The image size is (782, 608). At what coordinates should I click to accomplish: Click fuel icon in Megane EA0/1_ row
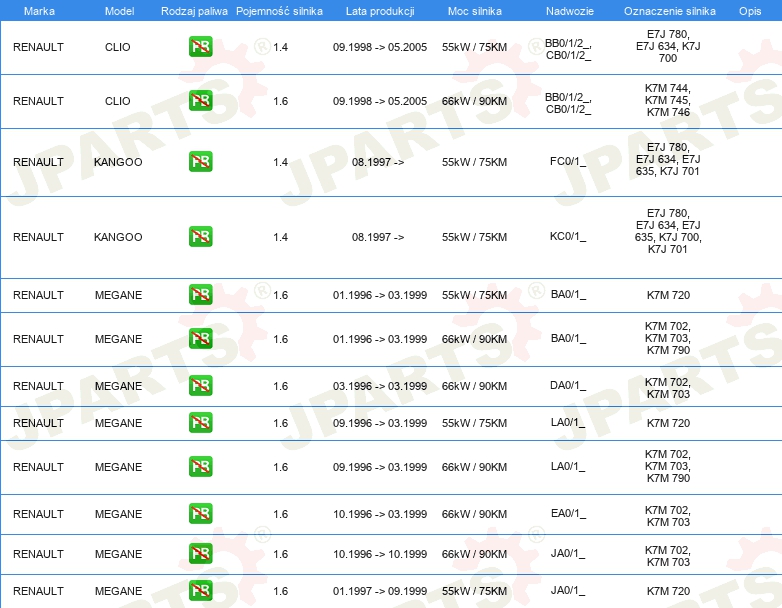click(x=200, y=514)
